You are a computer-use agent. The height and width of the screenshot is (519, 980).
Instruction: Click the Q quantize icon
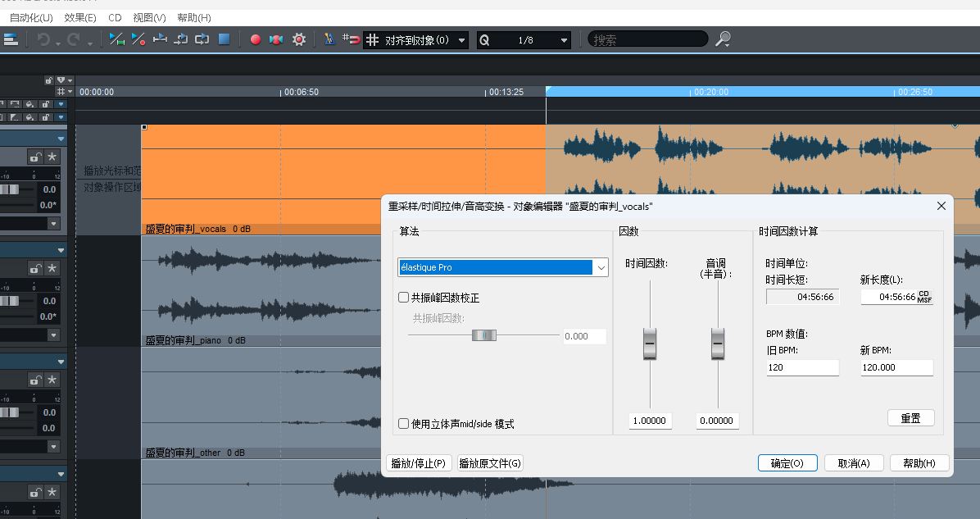483,40
